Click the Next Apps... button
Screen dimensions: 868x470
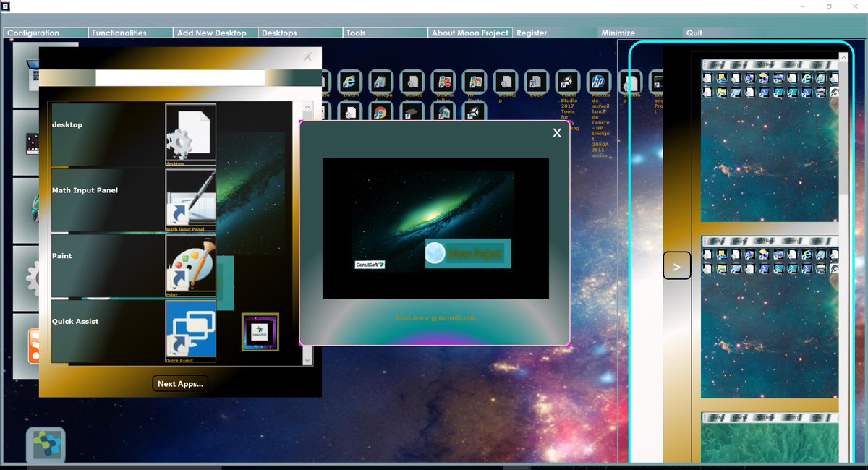click(179, 383)
